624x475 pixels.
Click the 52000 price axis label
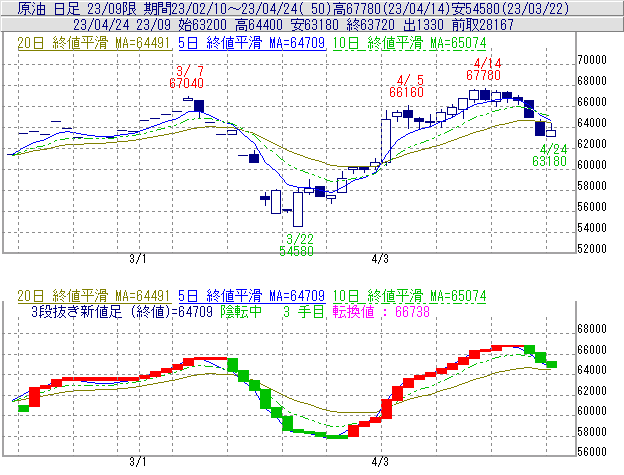pyautogui.click(x=592, y=249)
